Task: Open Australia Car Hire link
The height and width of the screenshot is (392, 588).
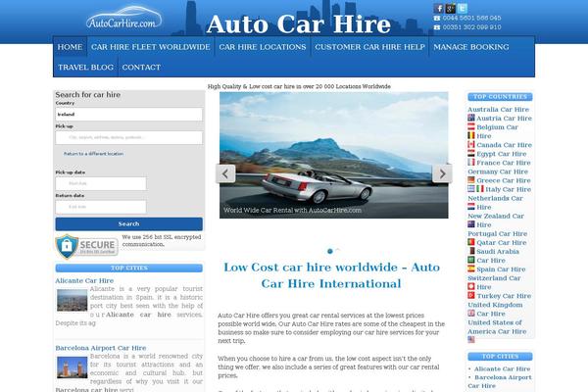Action: coord(499,109)
